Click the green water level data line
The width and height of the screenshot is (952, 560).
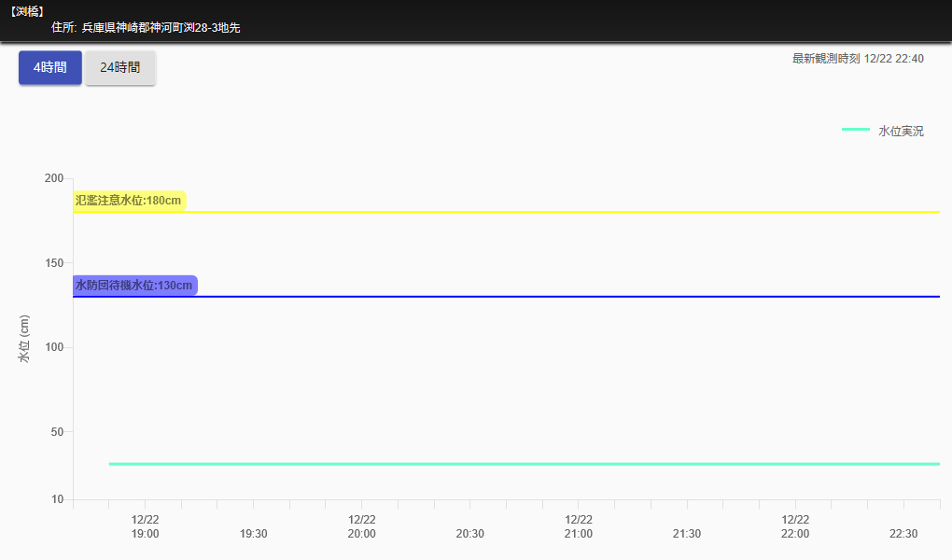[x=523, y=464]
